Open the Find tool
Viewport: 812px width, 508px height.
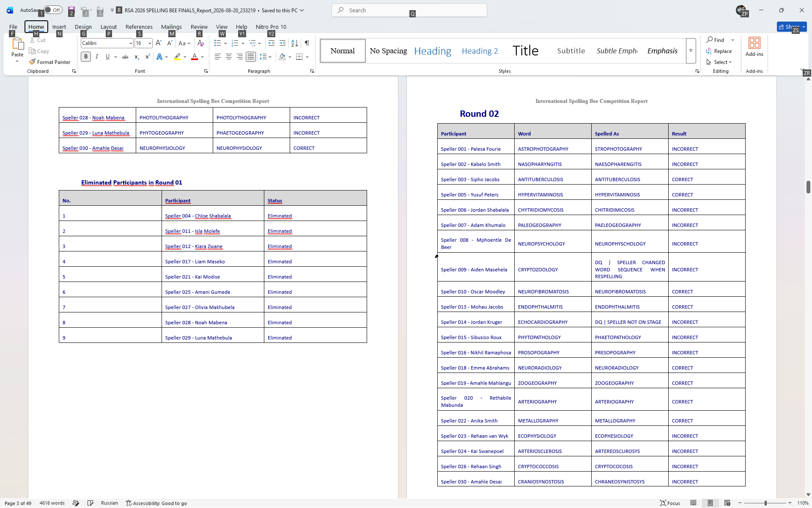click(x=716, y=40)
